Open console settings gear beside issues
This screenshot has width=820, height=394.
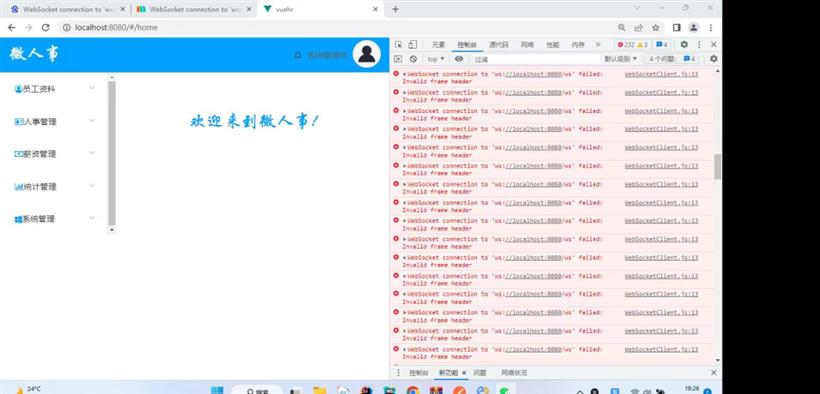(x=713, y=59)
